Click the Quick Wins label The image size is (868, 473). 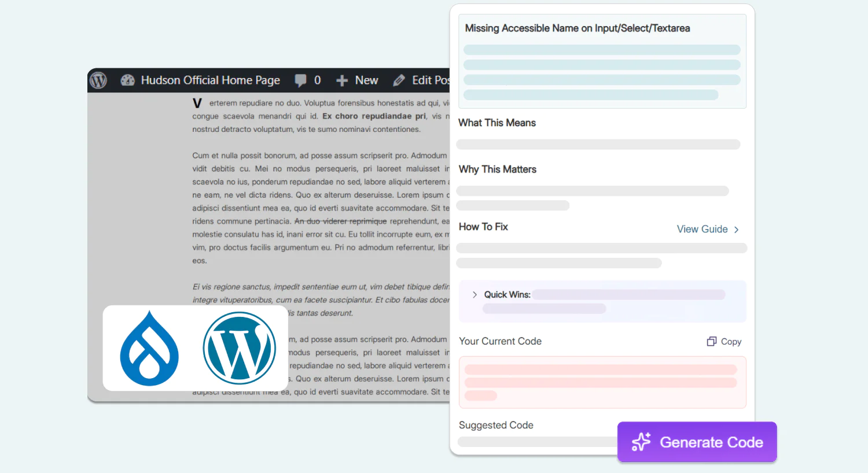507,294
